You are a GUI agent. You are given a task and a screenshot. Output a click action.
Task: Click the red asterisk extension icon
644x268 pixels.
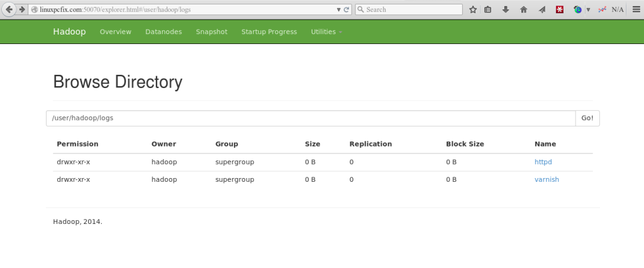[558, 9]
